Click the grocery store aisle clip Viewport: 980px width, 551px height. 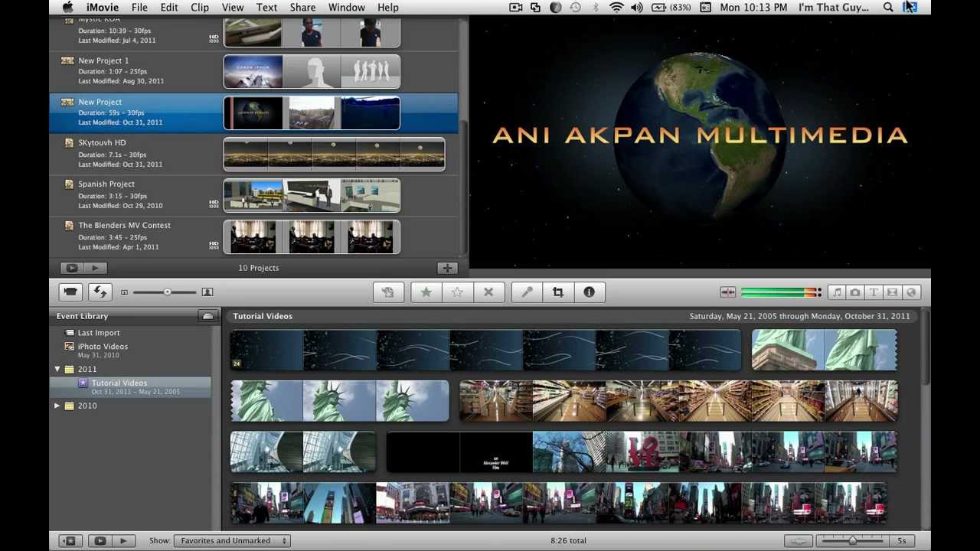click(678, 401)
